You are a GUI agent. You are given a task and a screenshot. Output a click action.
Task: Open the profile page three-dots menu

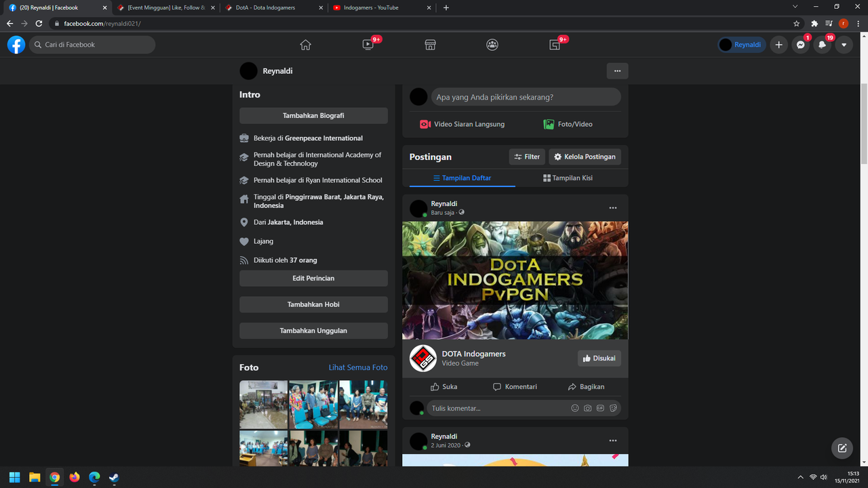tap(617, 70)
